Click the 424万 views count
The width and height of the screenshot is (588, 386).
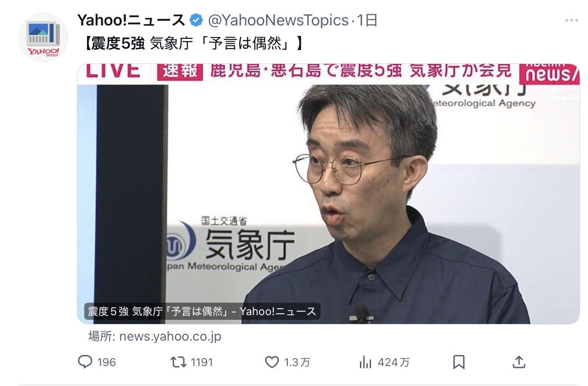394,362
